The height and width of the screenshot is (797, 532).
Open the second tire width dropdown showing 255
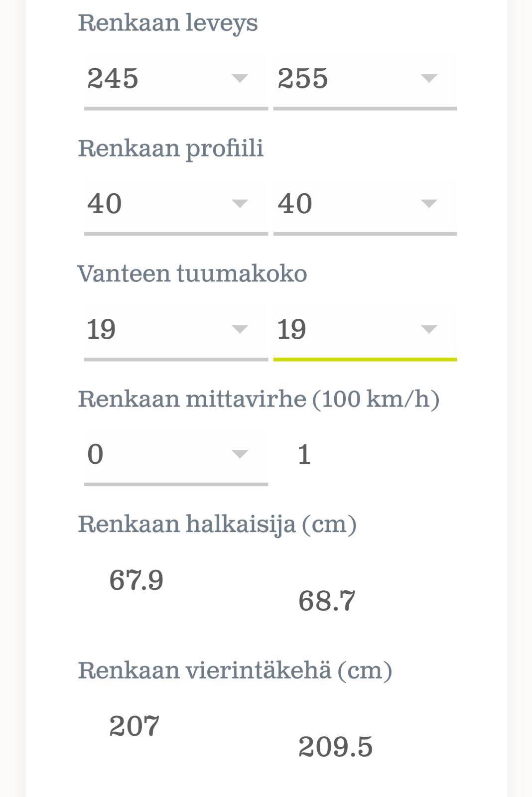coord(354,79)
